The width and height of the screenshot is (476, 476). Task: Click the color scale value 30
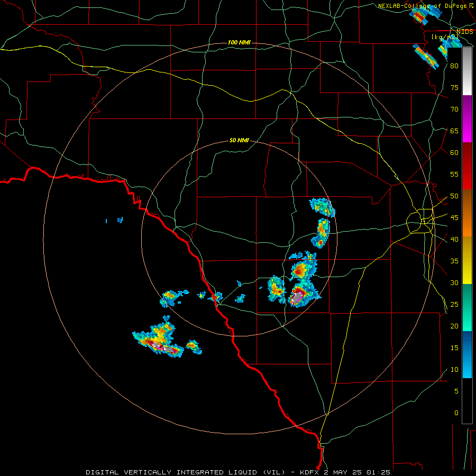pos(454,283)
